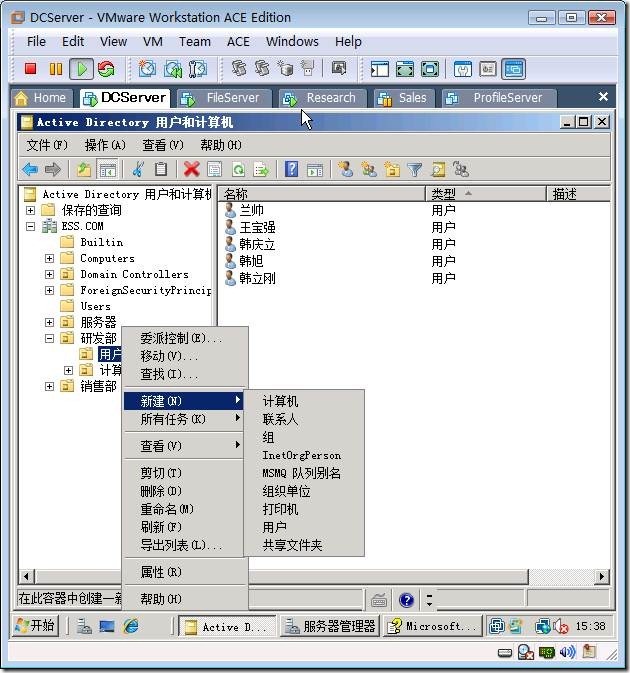The height and width of the screenshot is (673, 630).
Task: Click the VMware reset icon
Action: click(x=106, y=69)
